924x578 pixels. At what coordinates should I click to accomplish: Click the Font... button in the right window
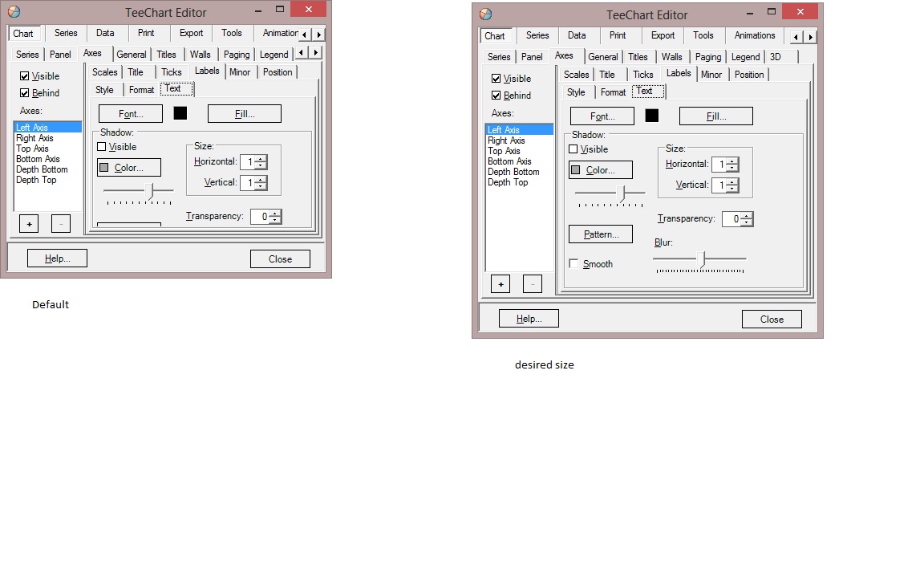pyautogui.click(x=602, y=116)
